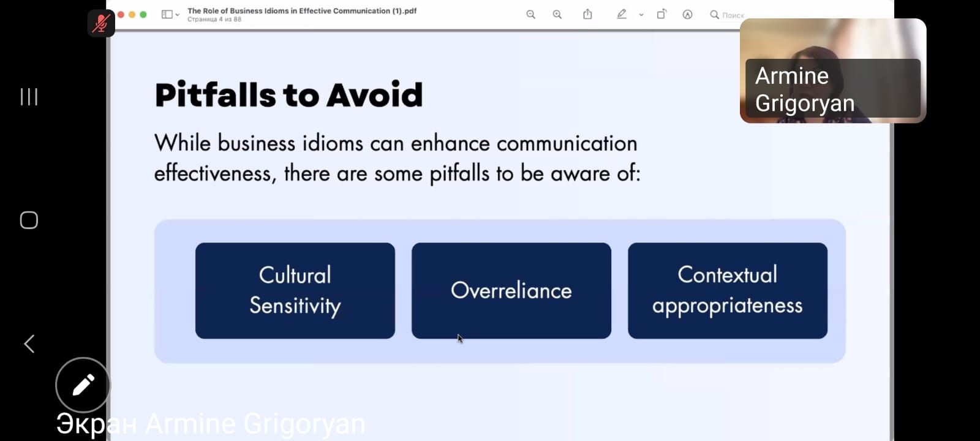The width and height of the screenshot is (980, 441).
Task: Open the share icon in Preview toolbar
Action: click(587, 14)
